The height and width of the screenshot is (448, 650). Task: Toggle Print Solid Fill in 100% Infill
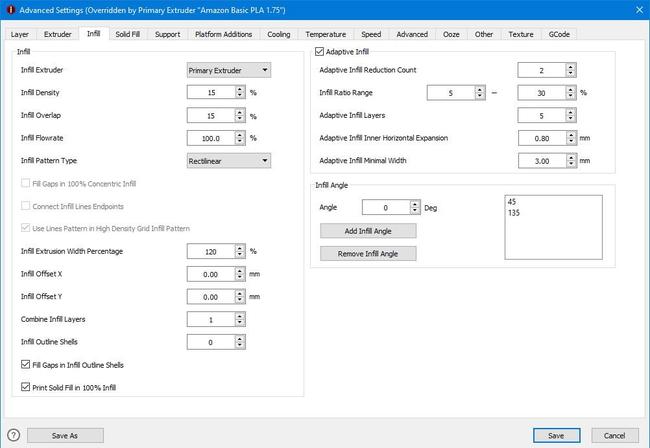tap(26, 387)
